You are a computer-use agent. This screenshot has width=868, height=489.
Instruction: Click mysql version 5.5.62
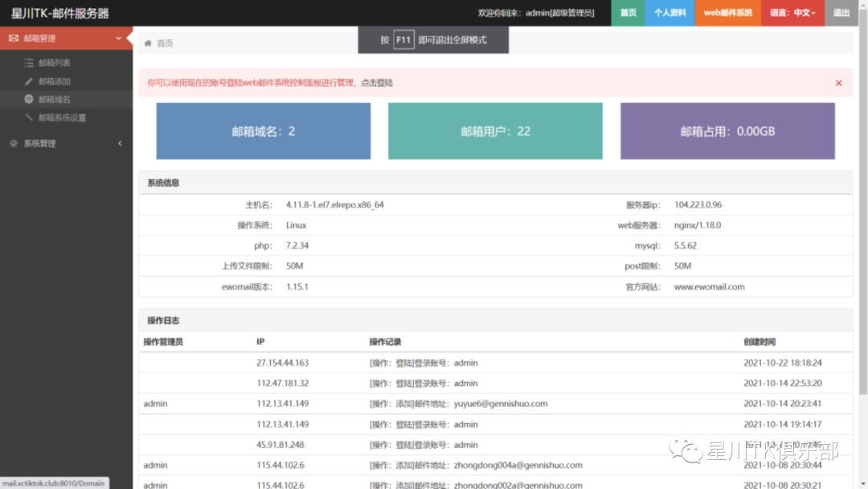coord(686,246)
